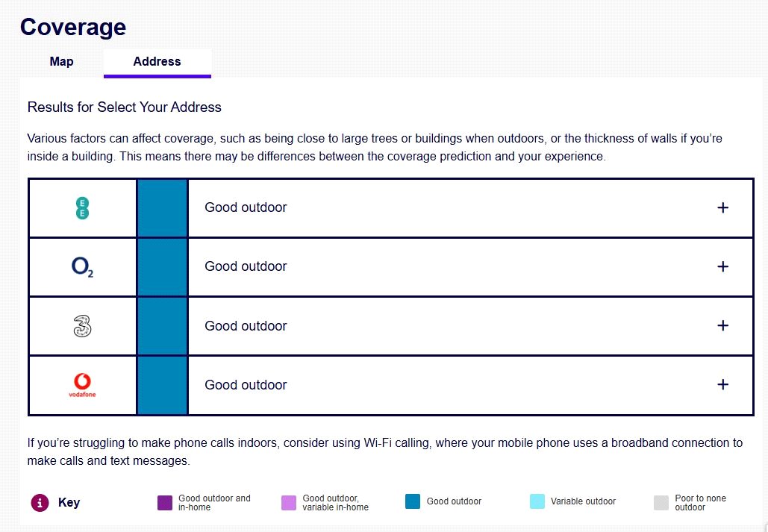Expand Vodafone coverage details with plus
The image size is (768, 532).
pyautogui.click(x=722, y=385)
